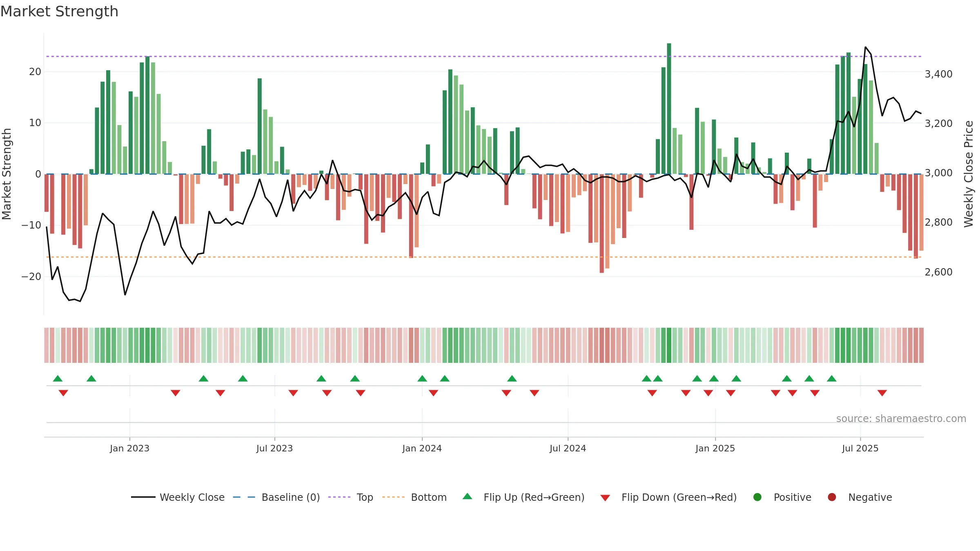This screenshot has height=551, width=980.
Task: Click the Jul 2024 axis label
Action: [x=568, y=449]
